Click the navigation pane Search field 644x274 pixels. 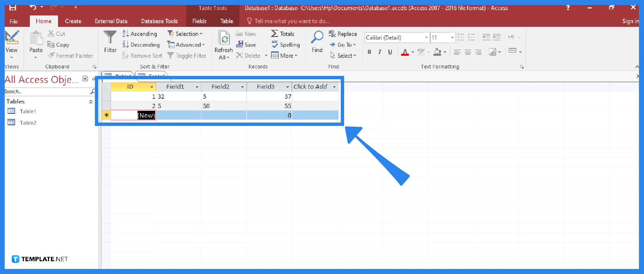coord(46,92)
